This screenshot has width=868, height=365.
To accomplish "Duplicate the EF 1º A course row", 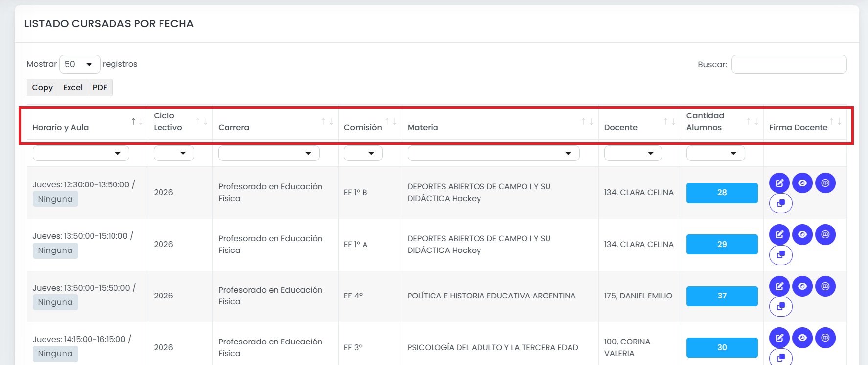I will (781, 255).
